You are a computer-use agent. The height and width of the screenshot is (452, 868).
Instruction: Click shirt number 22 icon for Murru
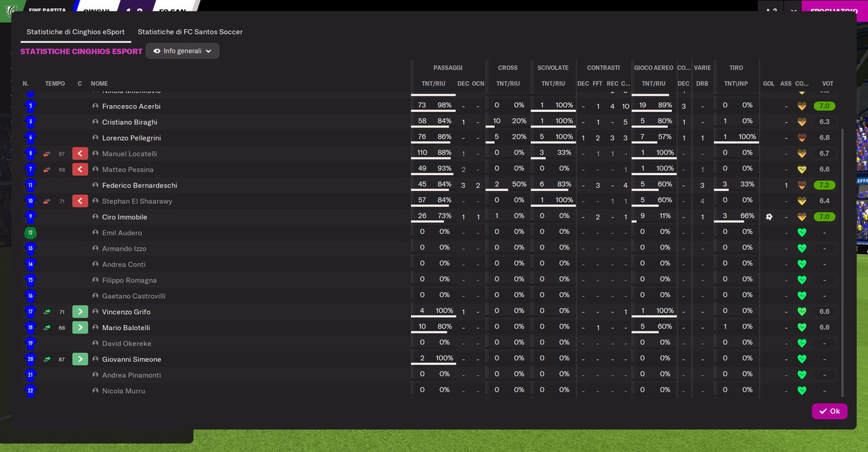[x=30, y=391]
